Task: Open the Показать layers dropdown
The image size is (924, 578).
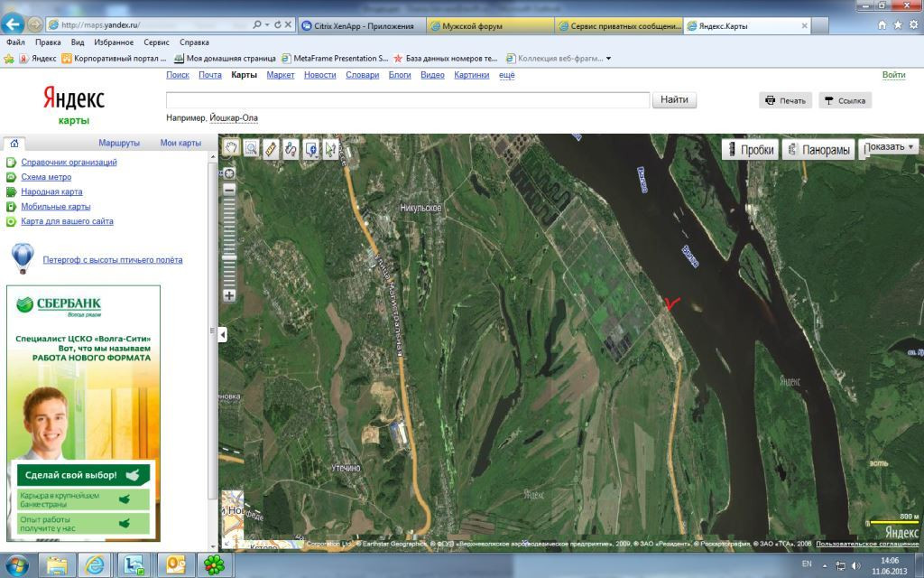Action: pos(891,147)
